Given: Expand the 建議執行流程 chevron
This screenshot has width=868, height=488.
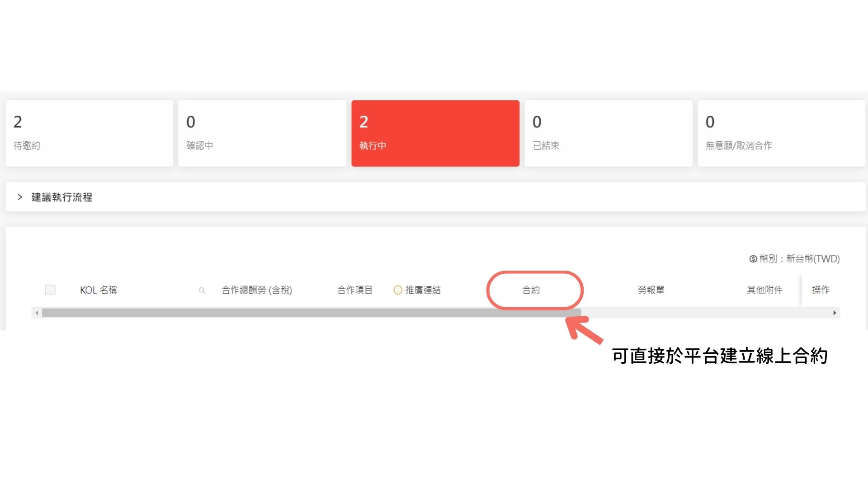Looking at the screenshot, I should (x=20, y=197).
